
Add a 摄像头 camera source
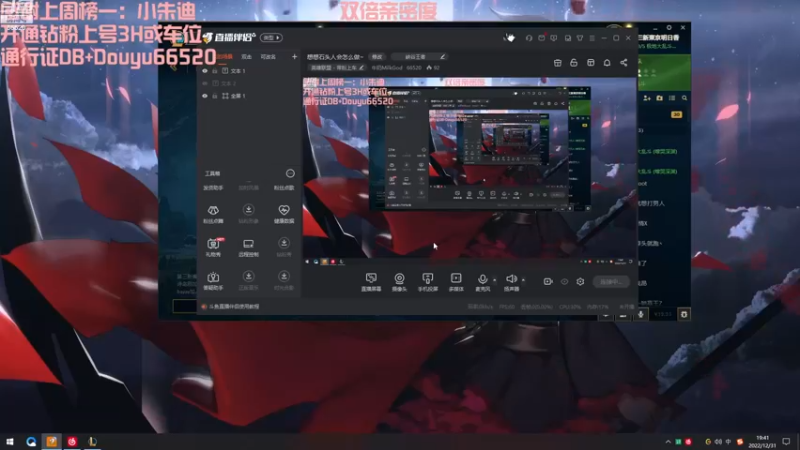399,282
